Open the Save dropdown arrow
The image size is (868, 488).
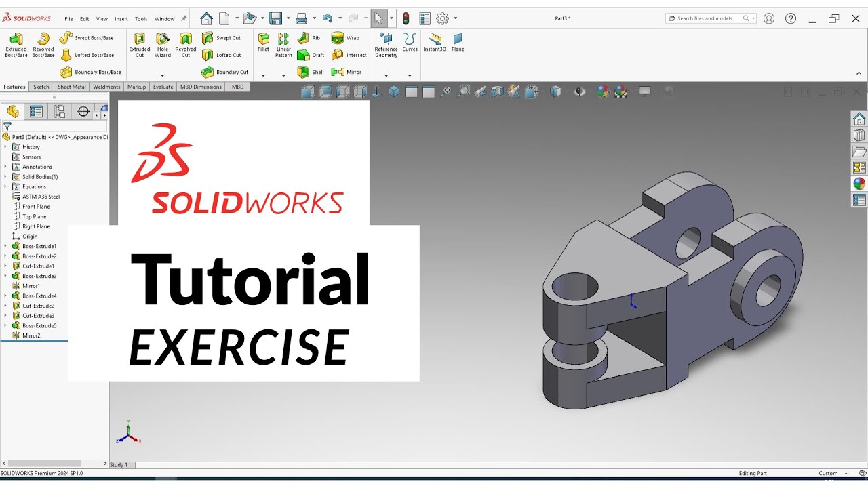288,18
